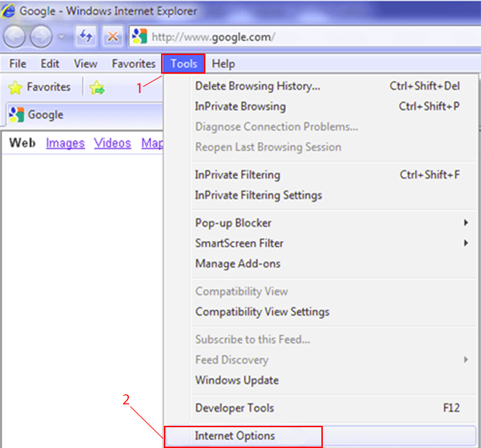This screenshot has height=448, width=481.
Task: Click the Stop loading X icon
Action: click(x=112, y=36)
